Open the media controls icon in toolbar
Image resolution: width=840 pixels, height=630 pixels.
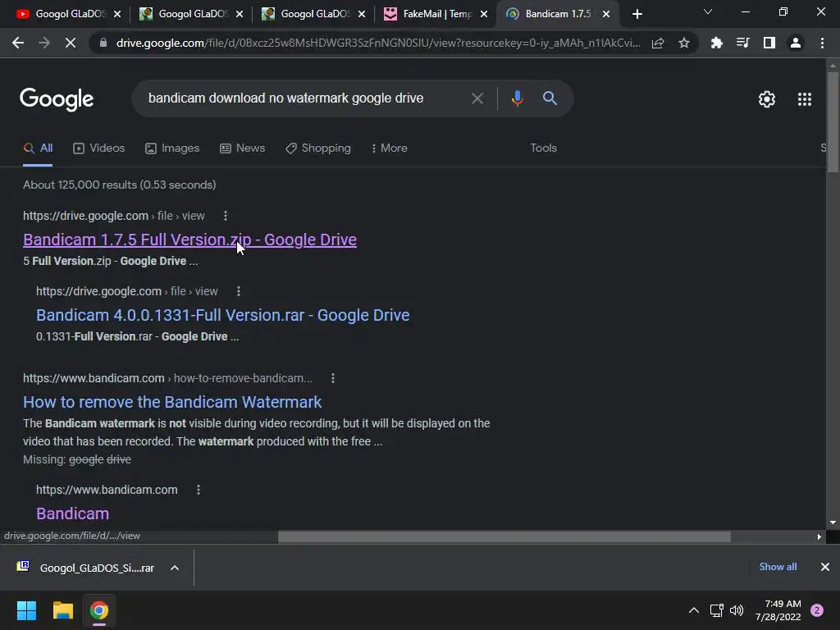(x=742, y=43)
